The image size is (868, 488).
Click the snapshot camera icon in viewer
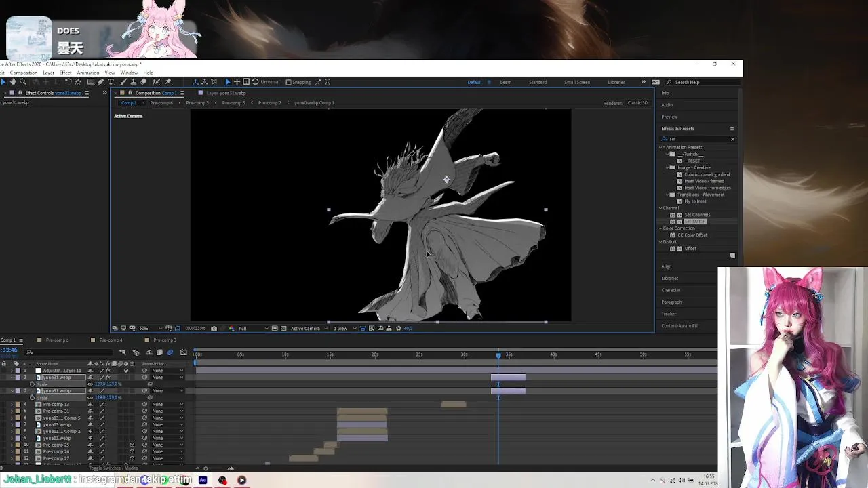tap(214, 328)
